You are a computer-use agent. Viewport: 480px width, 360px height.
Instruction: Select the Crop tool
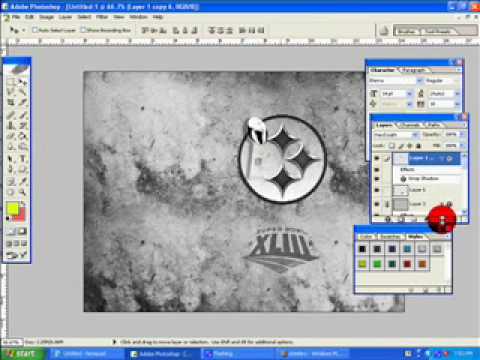11,102
